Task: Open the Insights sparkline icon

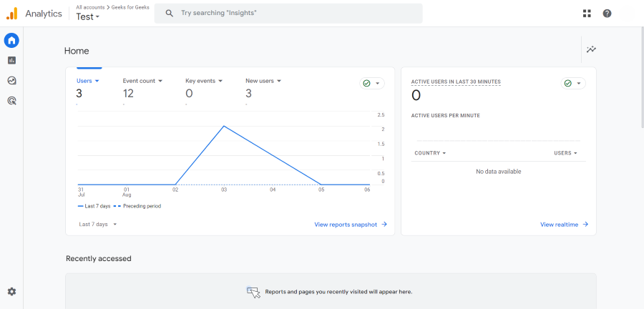Action: click(591, 49)
